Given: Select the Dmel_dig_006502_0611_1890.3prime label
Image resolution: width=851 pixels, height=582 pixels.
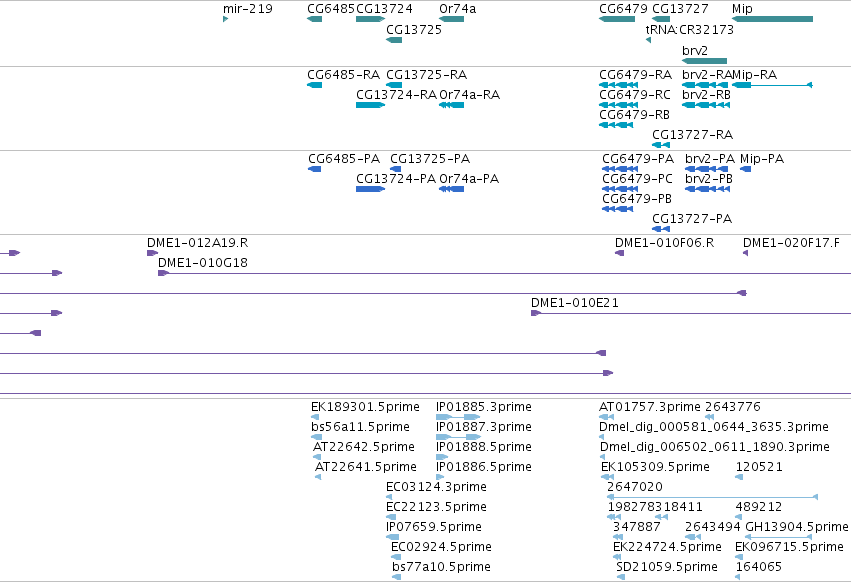Looking at the screenshot, I should click(715, 447).
